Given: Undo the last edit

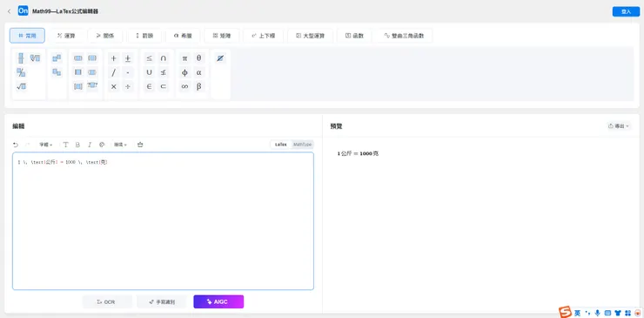Looking at the screenshot, I should coord(16,145).
